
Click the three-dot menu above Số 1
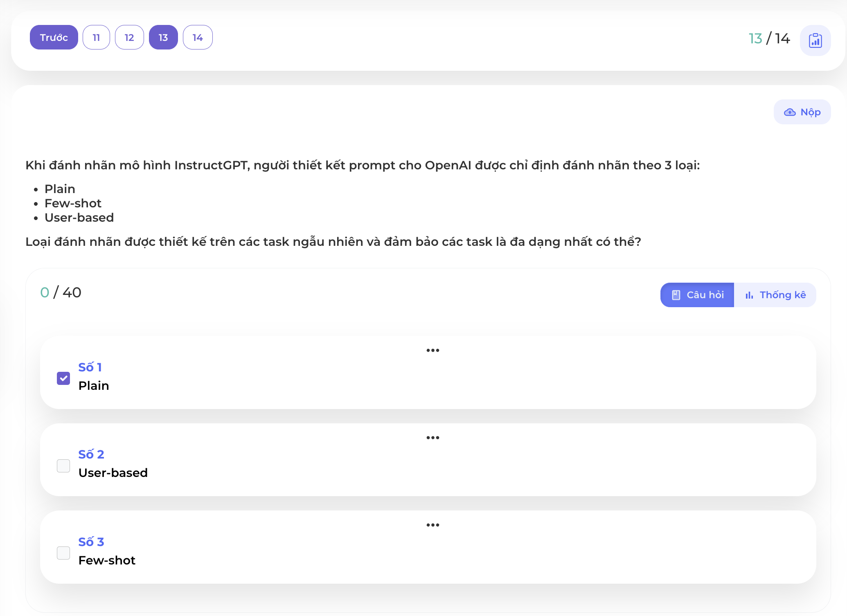[x=433, y=350]
